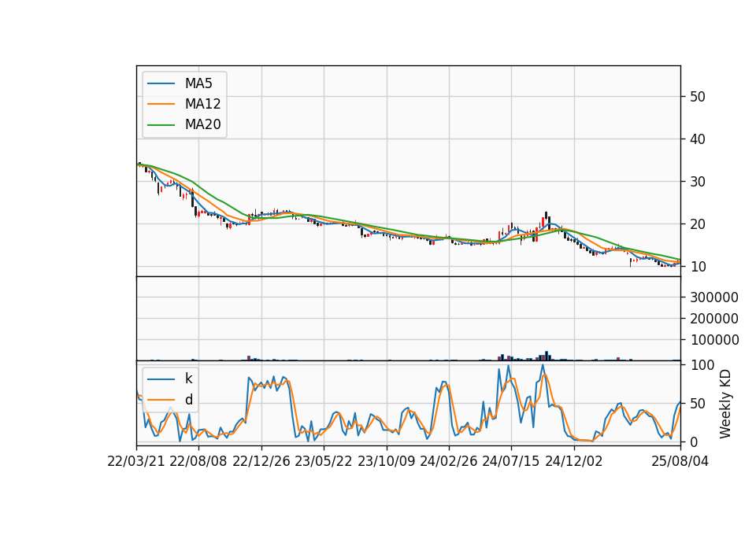This screenshot has height=543, width=756.
Task: Click price axis value 40
Action: [x=697, y=139]
